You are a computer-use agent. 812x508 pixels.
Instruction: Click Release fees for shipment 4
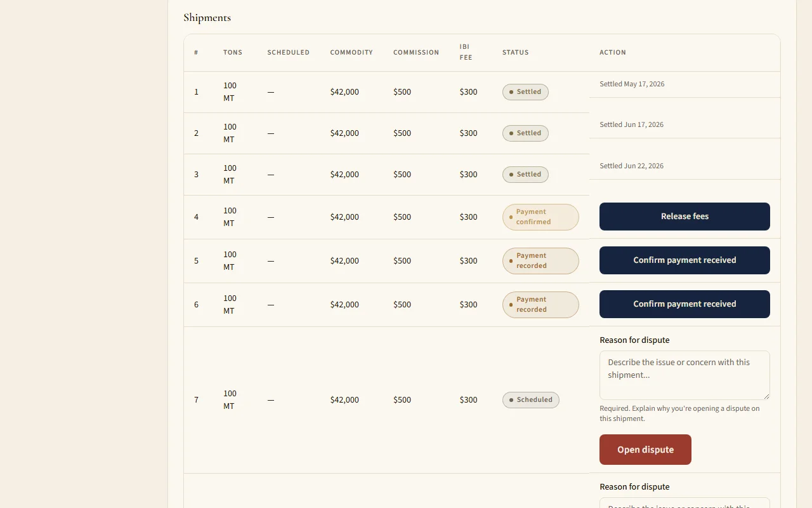pos(684,217)
